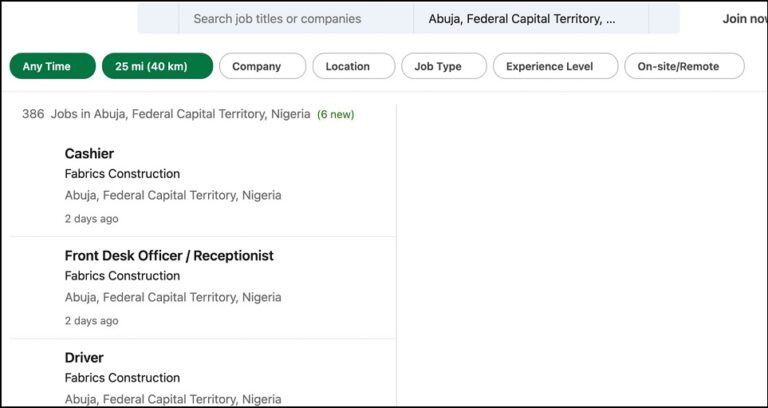Click the Receptionist job's Abuja location text

coord(173,297)
